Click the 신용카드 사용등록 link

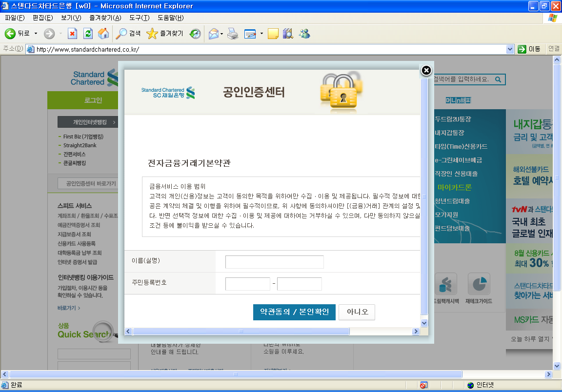point(76,244)
